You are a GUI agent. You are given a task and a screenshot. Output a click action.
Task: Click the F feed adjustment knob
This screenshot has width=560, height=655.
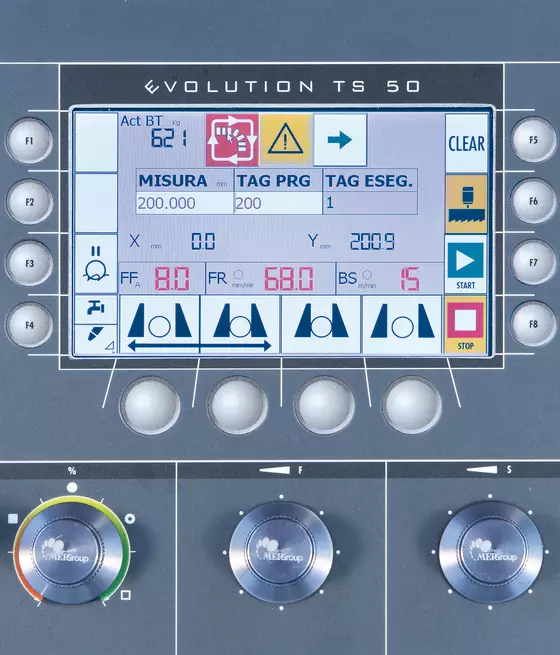[x=281, y=552]
